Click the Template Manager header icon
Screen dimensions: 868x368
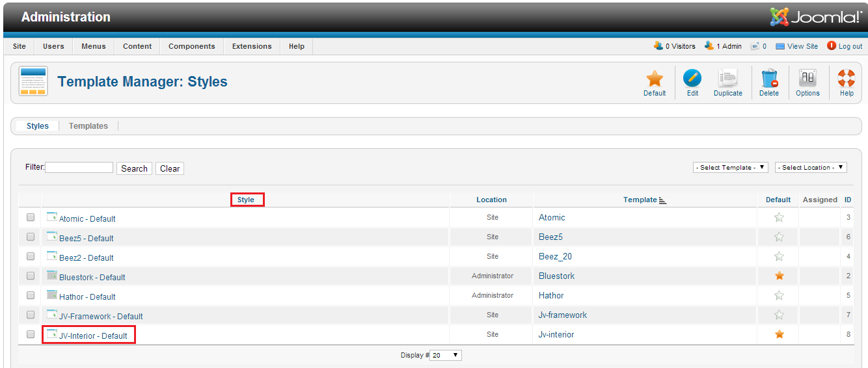click(33, 81)
